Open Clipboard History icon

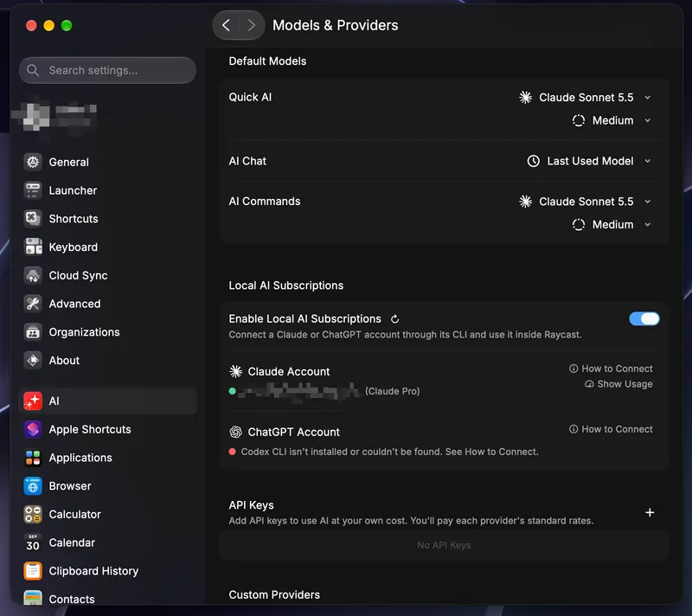[x=33, y=570]
